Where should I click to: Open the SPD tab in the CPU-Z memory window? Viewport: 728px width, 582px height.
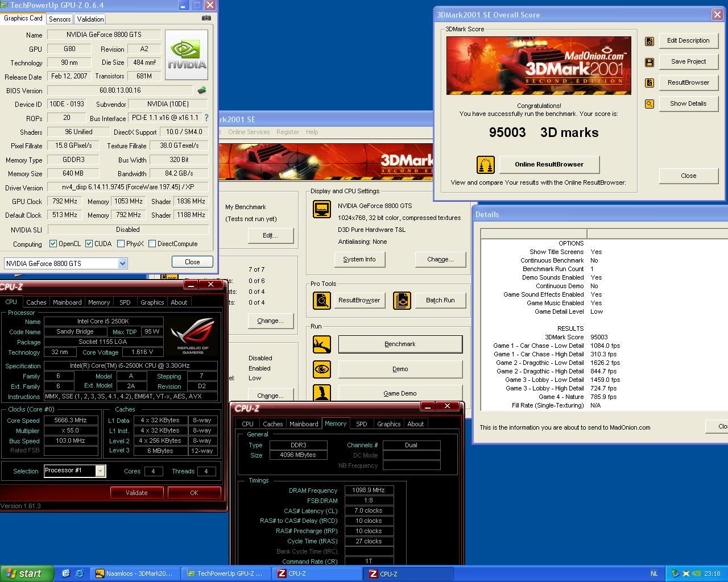pos(361,423)
